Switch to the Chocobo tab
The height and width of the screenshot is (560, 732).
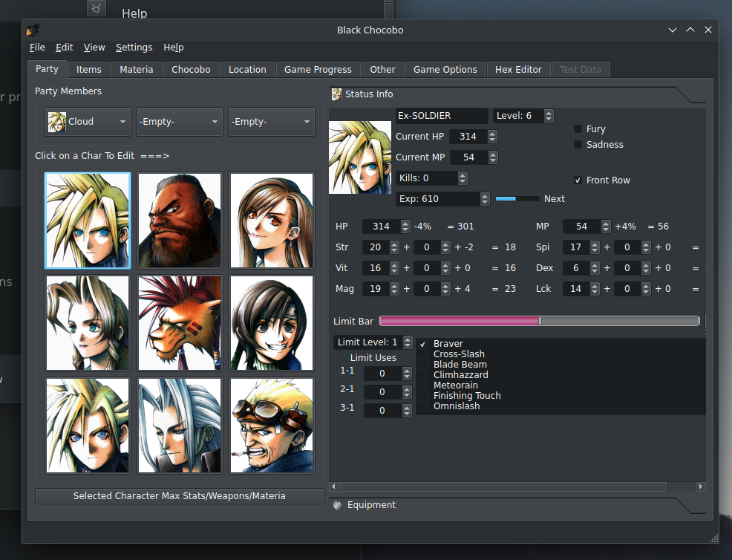pyautogui.click(x=191, y=70)
